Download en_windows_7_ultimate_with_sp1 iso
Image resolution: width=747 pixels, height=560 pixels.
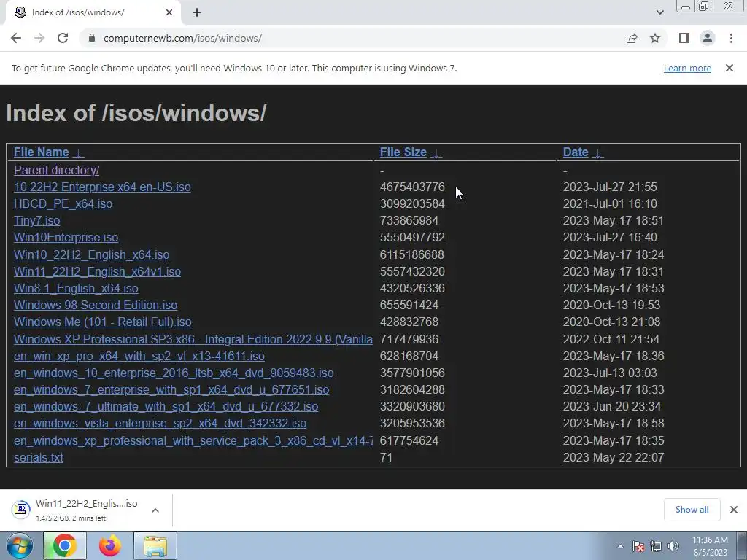pos(166,406)
